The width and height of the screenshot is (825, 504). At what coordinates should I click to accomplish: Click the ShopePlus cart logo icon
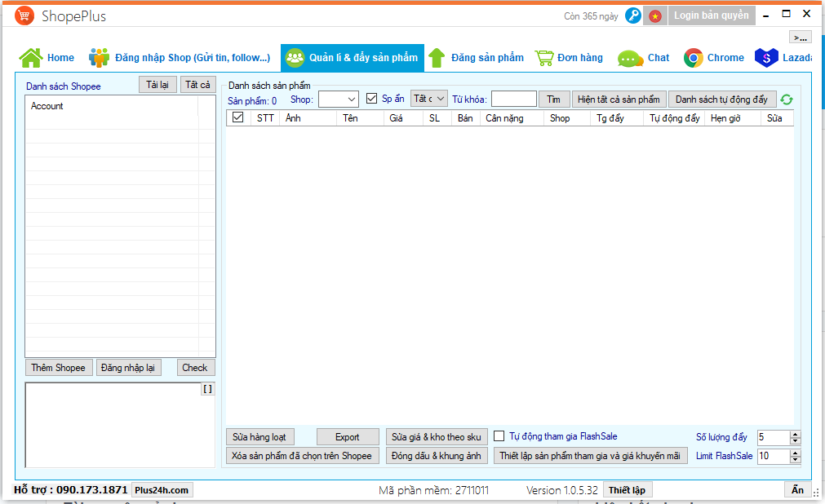(24, 15)
